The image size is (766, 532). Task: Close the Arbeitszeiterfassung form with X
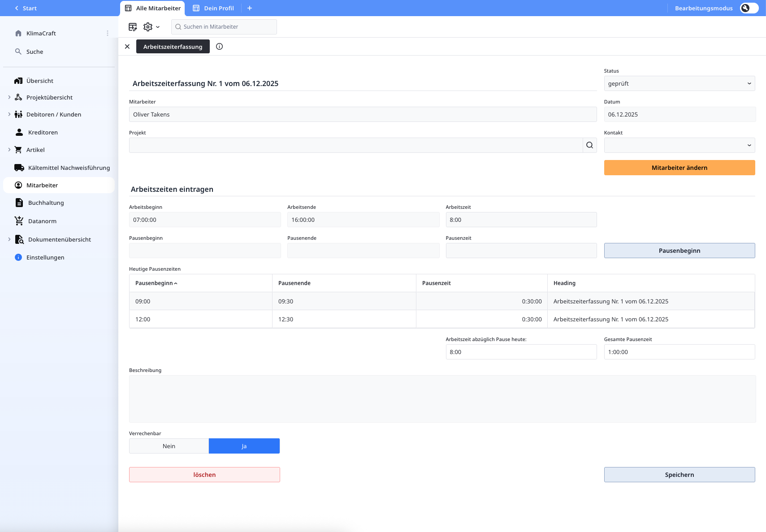pyautogui.click(x=127, y=47)
